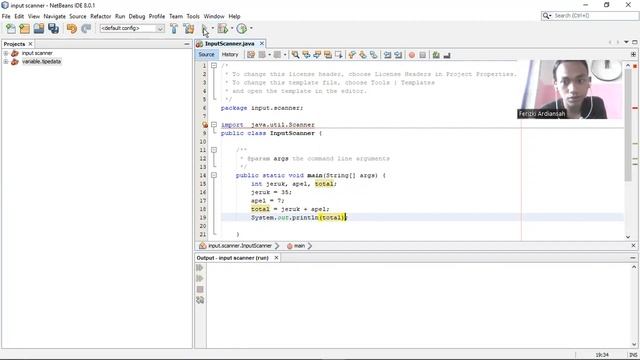Open the Help menu
The height and width of the screenshot is (360, 640).
tap(234, 16)
